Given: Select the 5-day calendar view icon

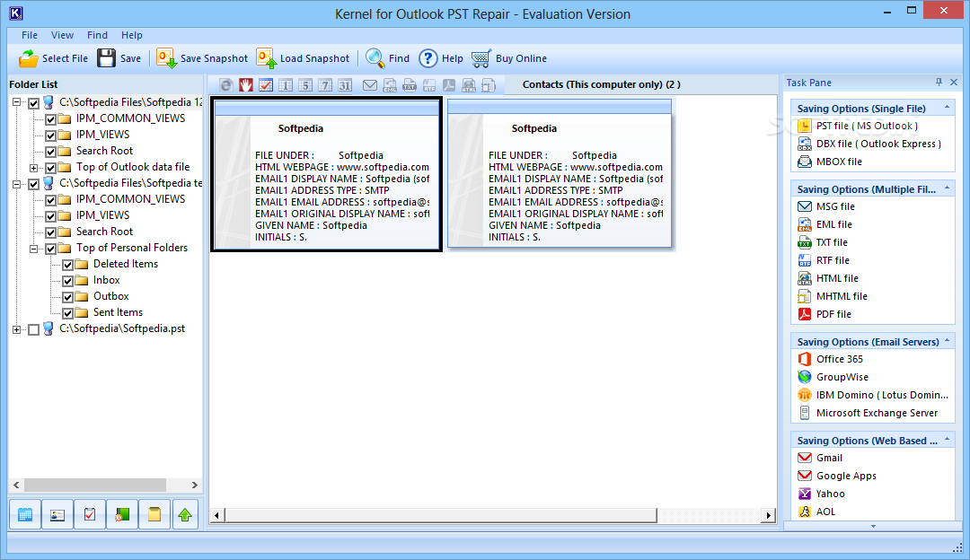Looking at the screenshot, I should 305,85.
